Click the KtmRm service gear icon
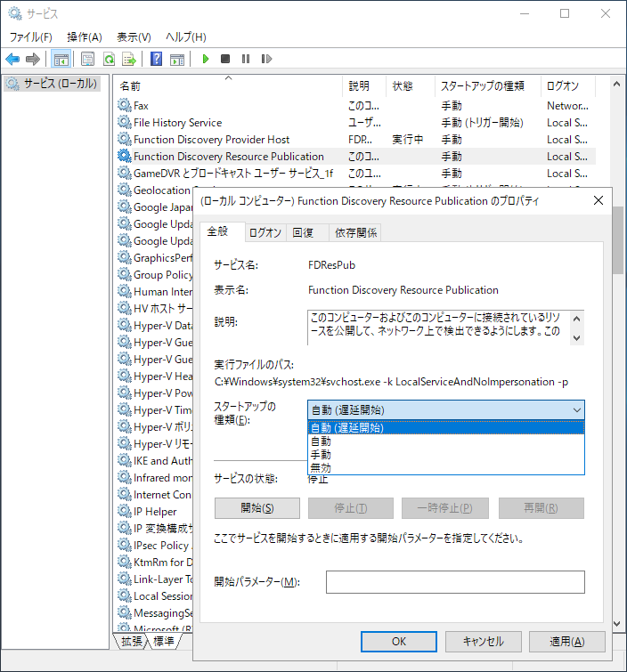The image size is (627, 672). click(x=125, y=562)
